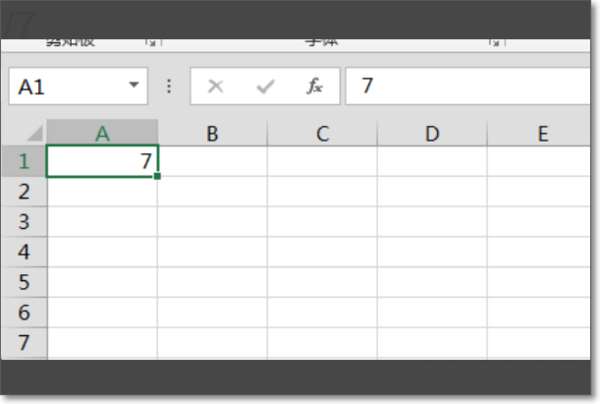This screenshot has height=404, width=600.
Task: Select column E header
Action: coord(539,133)
